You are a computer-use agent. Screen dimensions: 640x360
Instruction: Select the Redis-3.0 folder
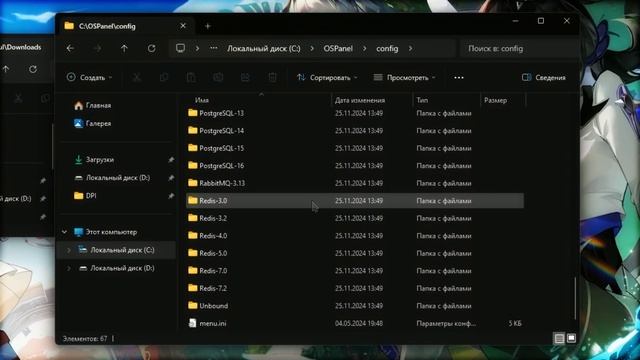coord(355,201)
